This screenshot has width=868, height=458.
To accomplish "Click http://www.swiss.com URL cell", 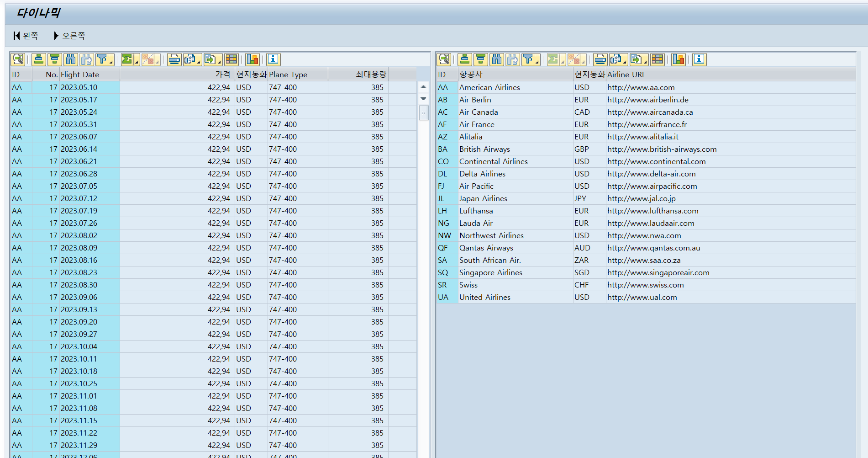I will [x=731, y=285].
